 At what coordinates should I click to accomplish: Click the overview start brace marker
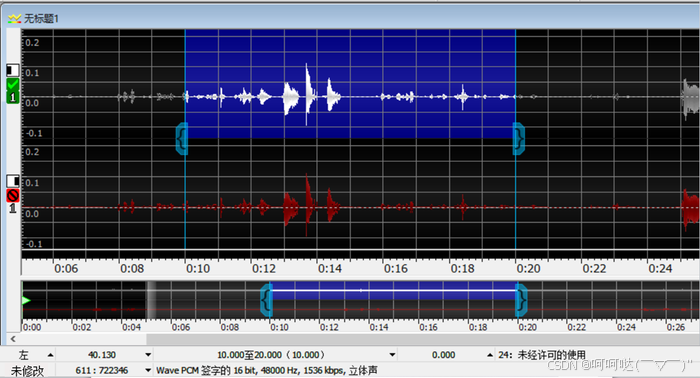tap(267, 299)
